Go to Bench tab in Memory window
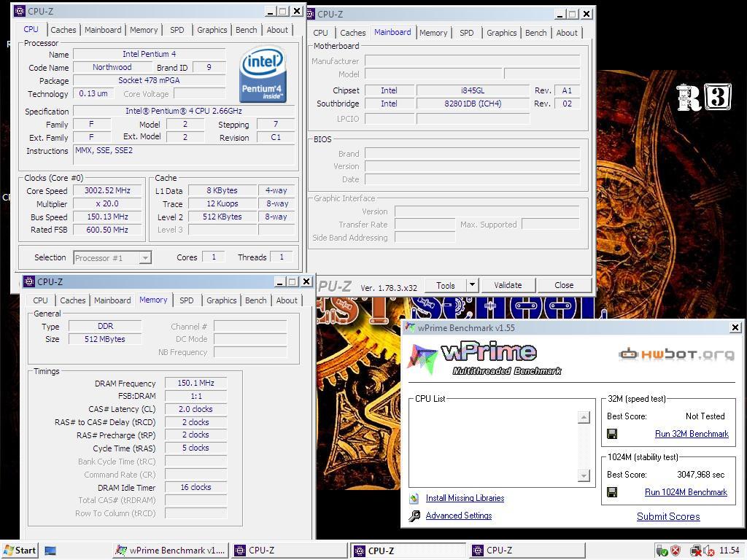 [x=256, y=300]
